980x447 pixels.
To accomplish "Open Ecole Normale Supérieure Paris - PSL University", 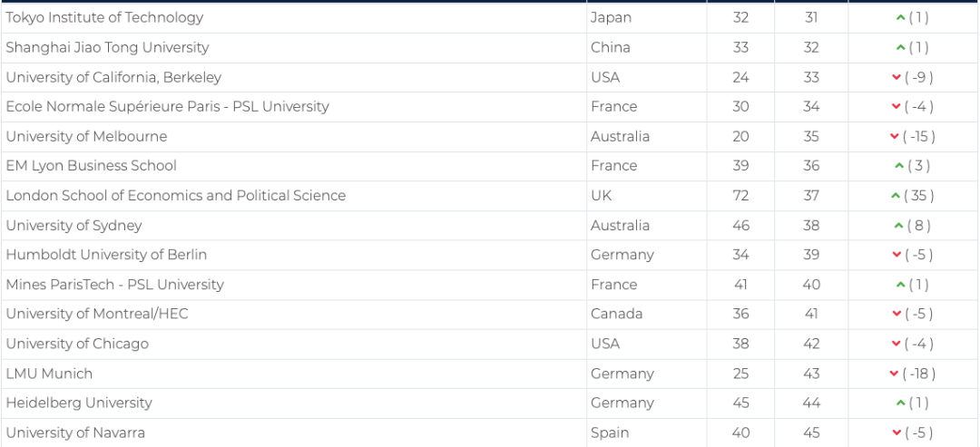I will tap(167, 107).
